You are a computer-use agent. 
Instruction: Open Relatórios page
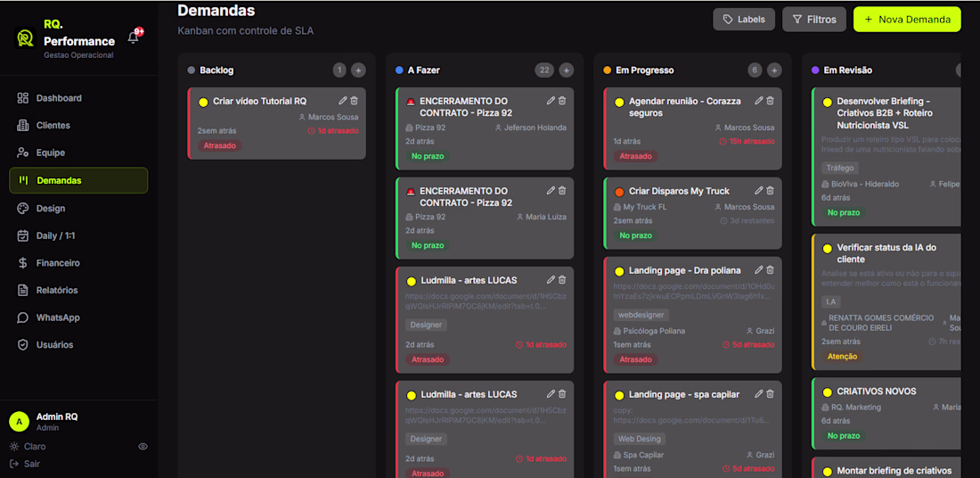(x=78, y=291)
